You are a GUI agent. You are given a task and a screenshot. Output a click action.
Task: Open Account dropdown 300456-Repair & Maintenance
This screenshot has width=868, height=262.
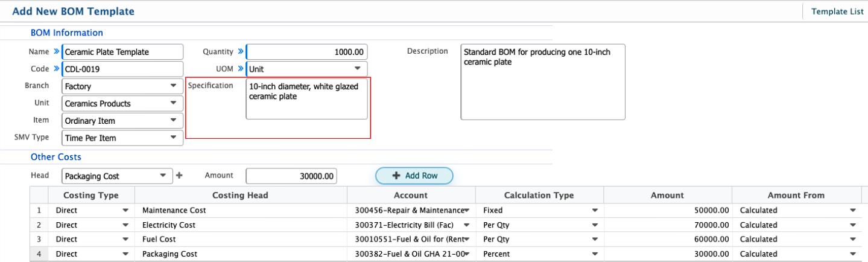click(x=412, y=211)
